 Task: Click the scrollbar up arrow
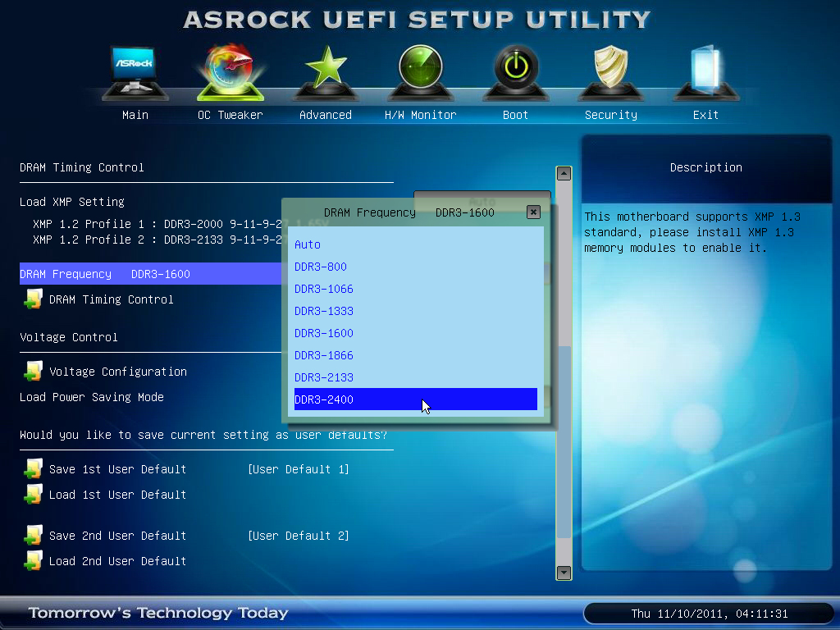point(564,174)
